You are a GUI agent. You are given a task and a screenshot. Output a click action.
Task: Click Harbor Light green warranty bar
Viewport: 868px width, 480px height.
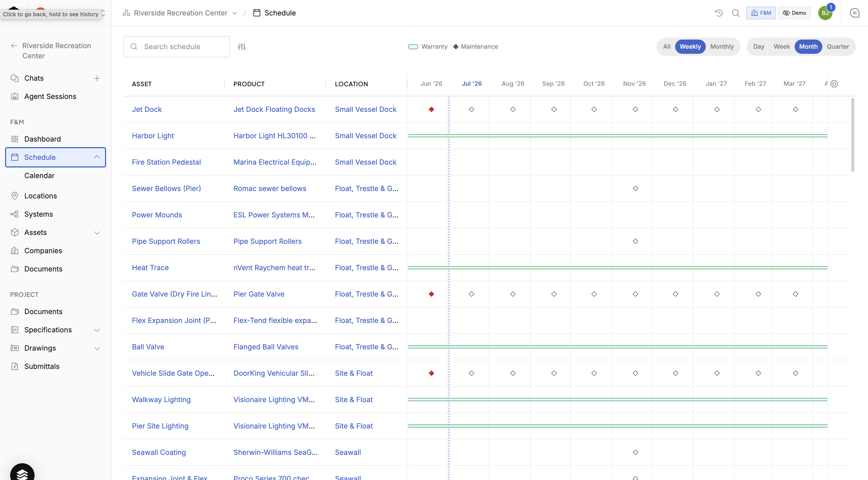coord(617,136)
